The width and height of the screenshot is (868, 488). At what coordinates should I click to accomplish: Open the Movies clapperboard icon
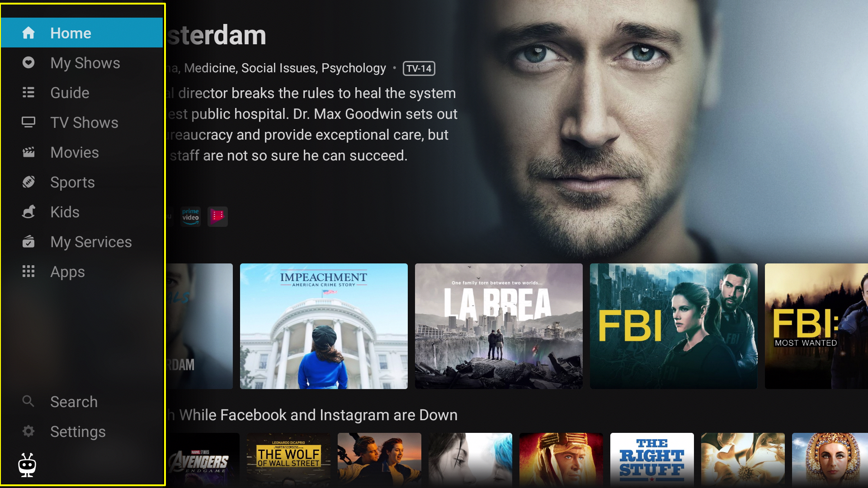point(28,152)
